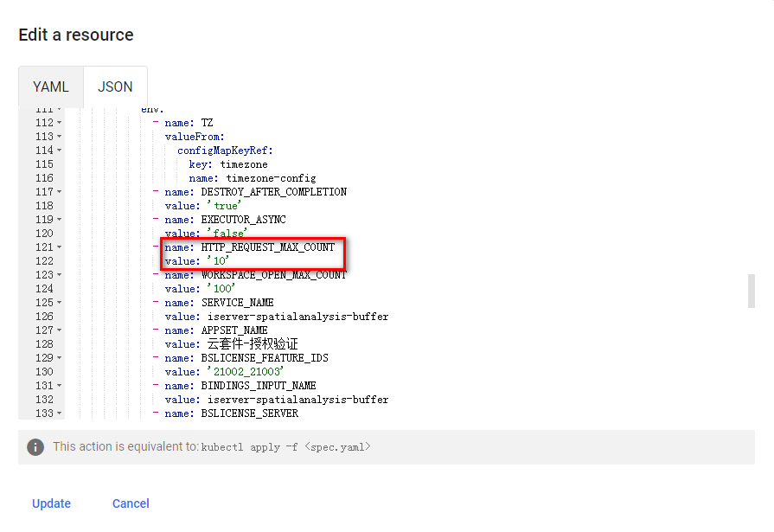774x532 pixels.
Task: Click the value '10' on line 122
Action: 218,261
